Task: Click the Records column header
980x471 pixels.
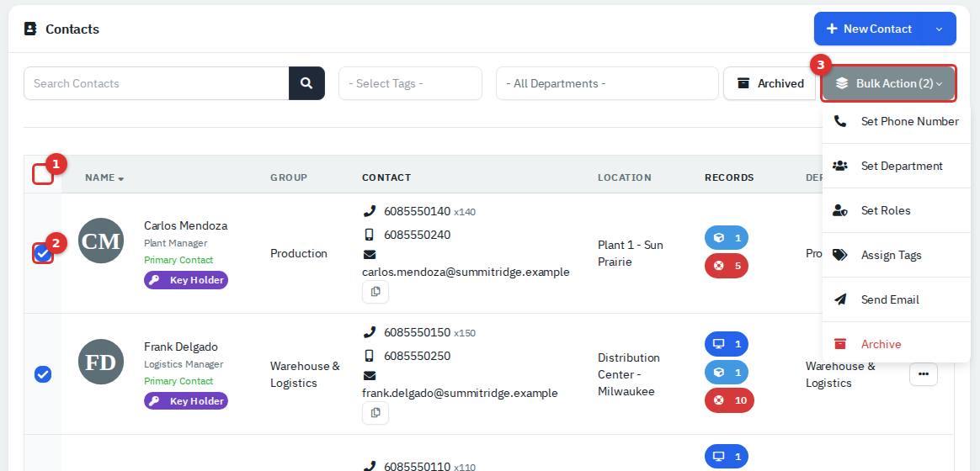Action: coord(729,177)
